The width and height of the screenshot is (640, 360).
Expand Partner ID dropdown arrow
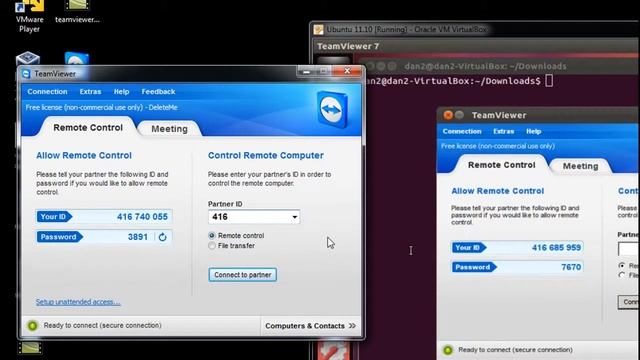coord(294,217)
